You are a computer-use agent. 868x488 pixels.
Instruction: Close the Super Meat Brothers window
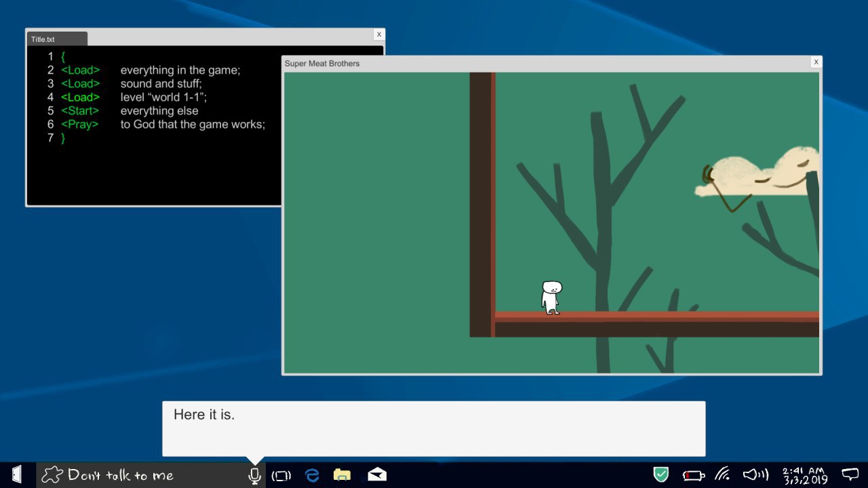click(816, 62)
